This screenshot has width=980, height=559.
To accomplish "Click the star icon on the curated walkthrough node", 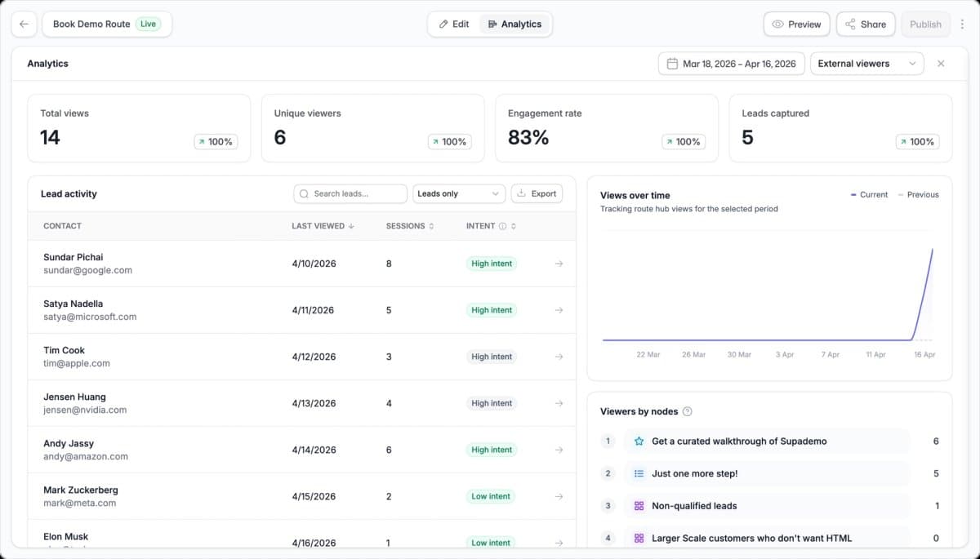I will pos(639,441).
